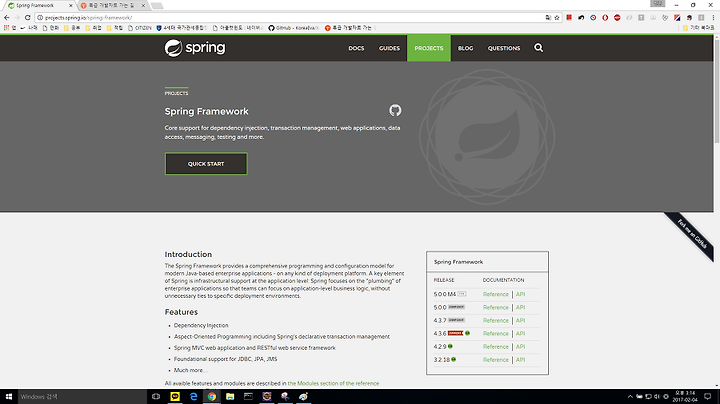Click the translate icon in the address bar
The width and height of the screenshot is (720, 404).
coord(548,17)
